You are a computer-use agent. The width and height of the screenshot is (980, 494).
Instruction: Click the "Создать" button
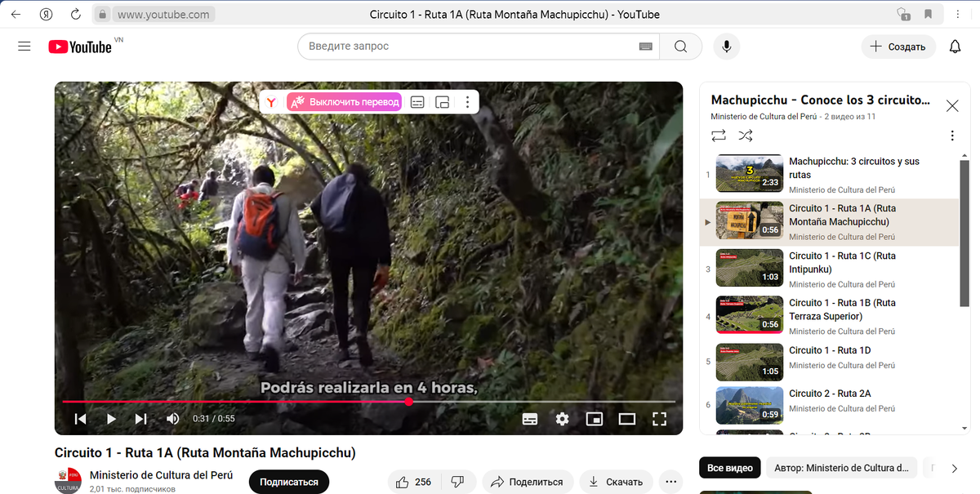point(898,47)
